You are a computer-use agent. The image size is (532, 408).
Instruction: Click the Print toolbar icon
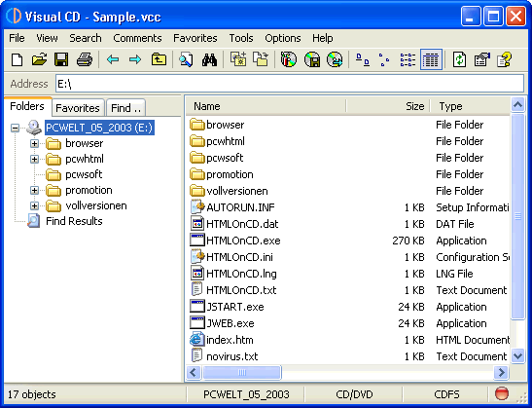pos(85,59)
